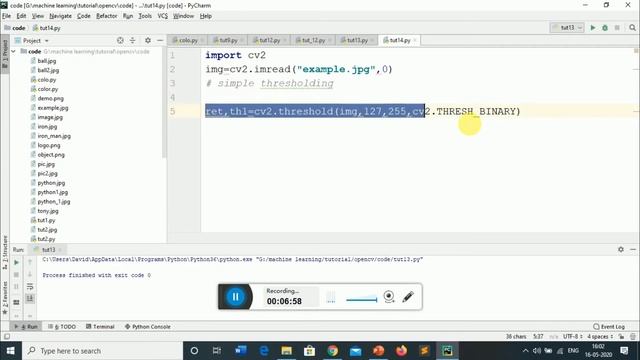Image resolution: width=640 pixels, height=360 pixels.
Task: Select iron_man.jpg in project tree
Action: 54,136
